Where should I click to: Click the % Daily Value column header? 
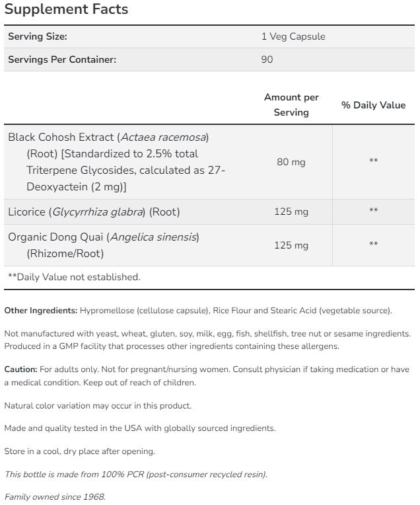373,105
